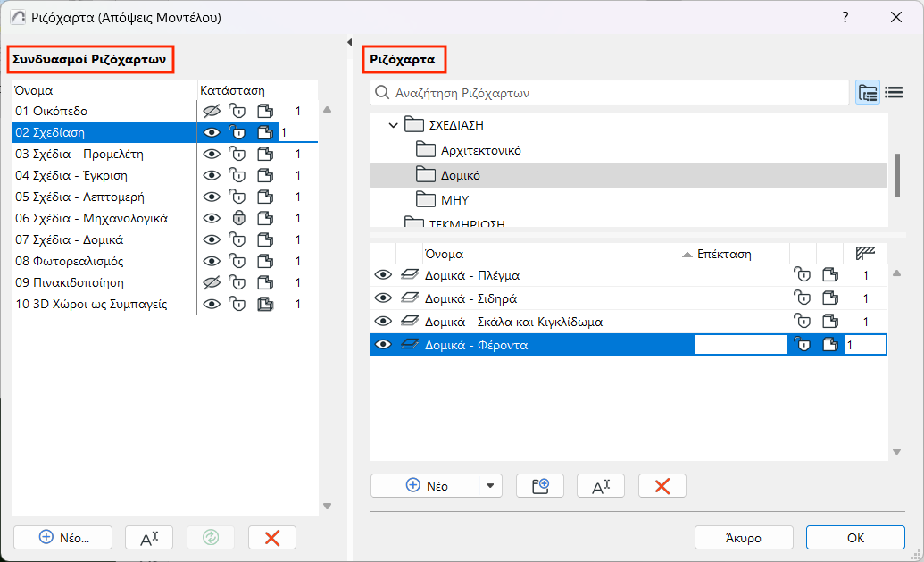This screenshot has width=924, height=562.
Task: Create new layer combination with Νέο... button
Action: pyautogui.click(x=63, y=537)
